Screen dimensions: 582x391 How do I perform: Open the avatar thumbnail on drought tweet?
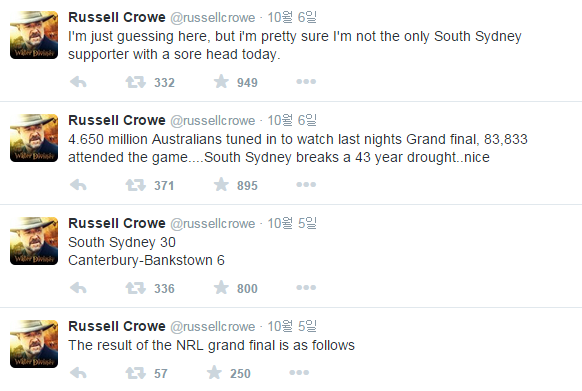(x=34, y=138)
